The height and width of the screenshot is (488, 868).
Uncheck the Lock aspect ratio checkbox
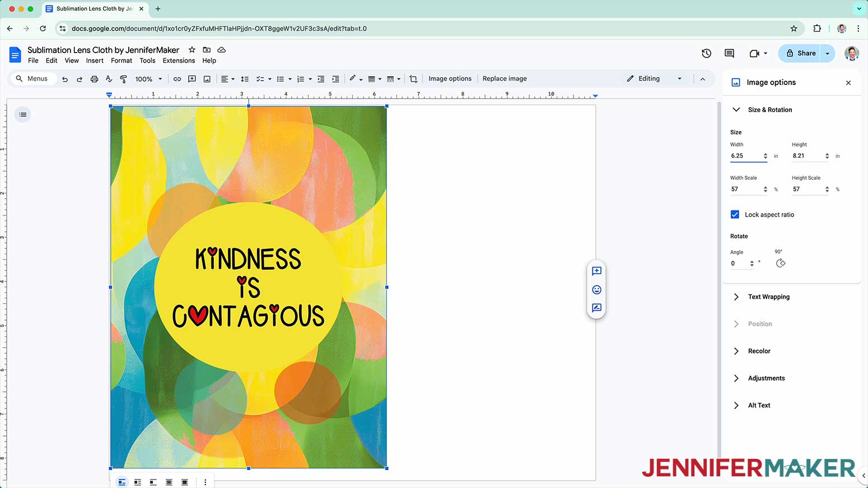pos(735,214)
